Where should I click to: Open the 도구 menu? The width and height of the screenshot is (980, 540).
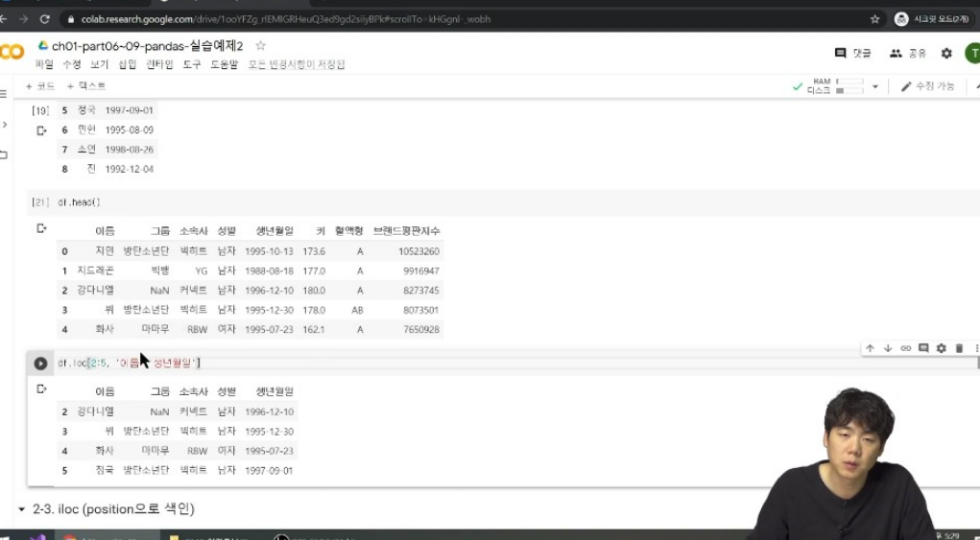(192, 64)
